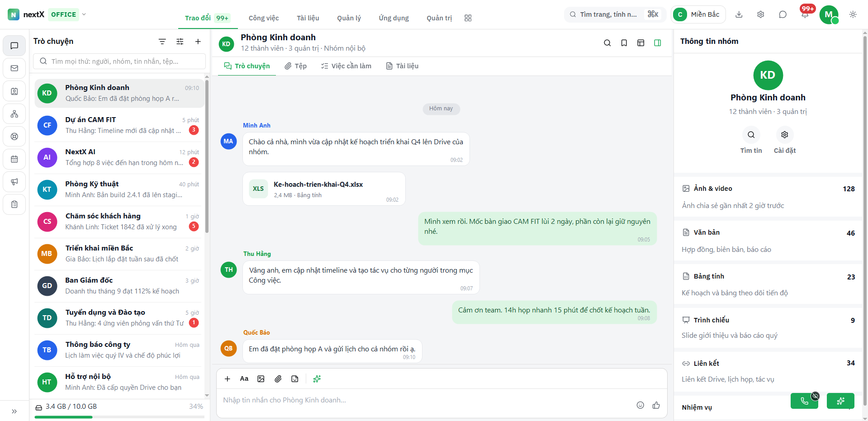Open Ke-hoach-trien-khai-Q4.xlsx attachment

coord(324,189)
